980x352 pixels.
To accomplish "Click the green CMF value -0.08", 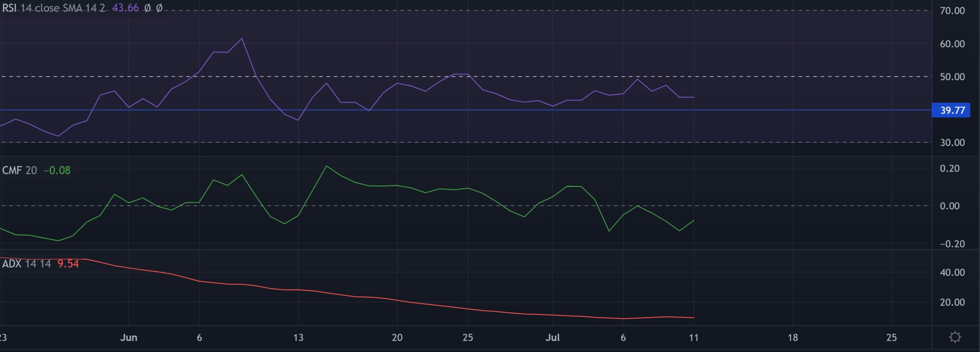I will click(x=57, y=171).
